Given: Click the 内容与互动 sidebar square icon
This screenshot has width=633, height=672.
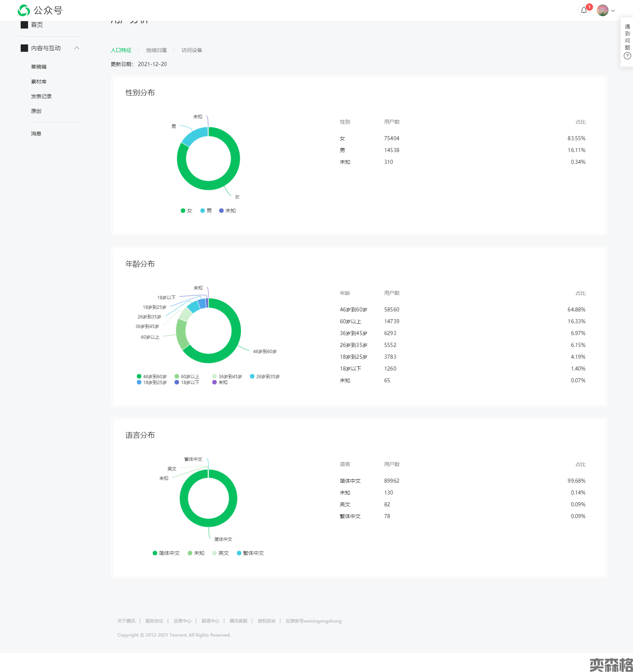Looking at the screenshot, I should click(24, 48).
